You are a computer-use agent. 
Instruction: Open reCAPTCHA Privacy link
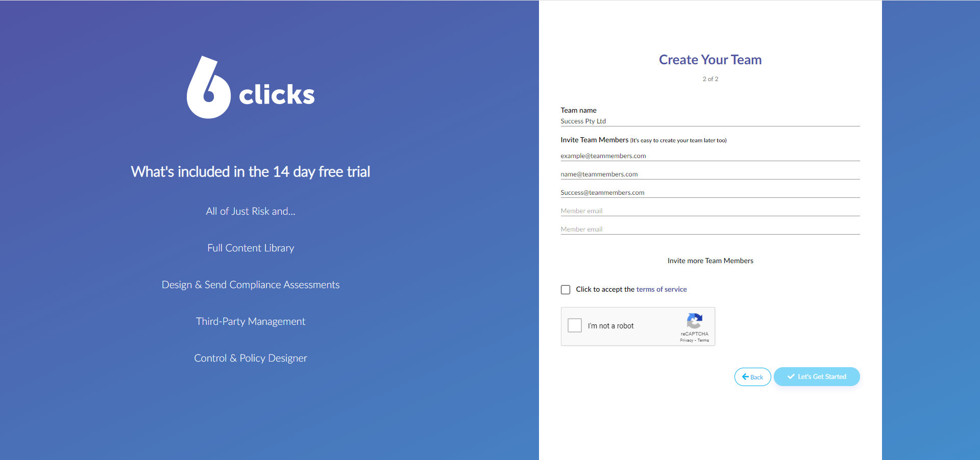(687, 340)
